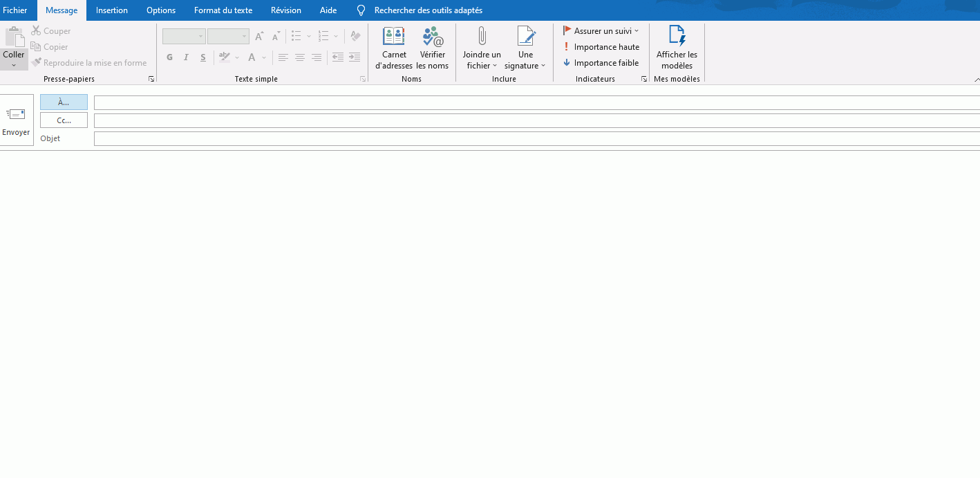Switch to the Insertion tab

[112, 10]
